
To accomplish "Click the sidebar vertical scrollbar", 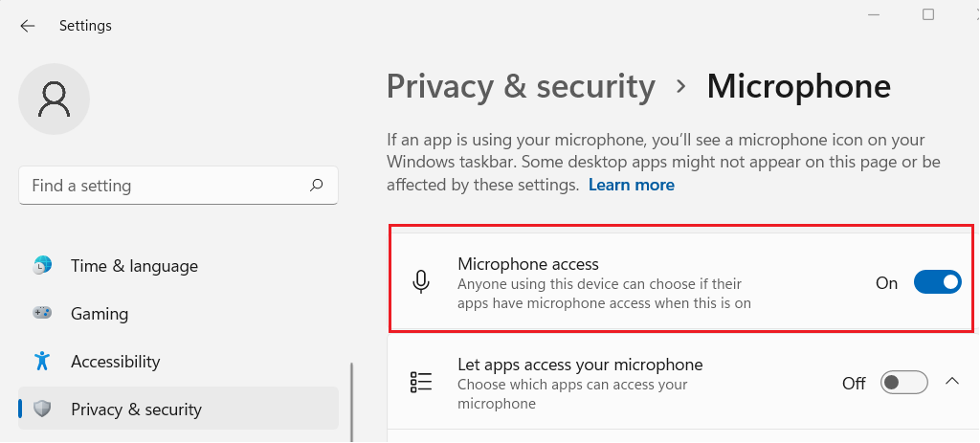I will point(352,403).
